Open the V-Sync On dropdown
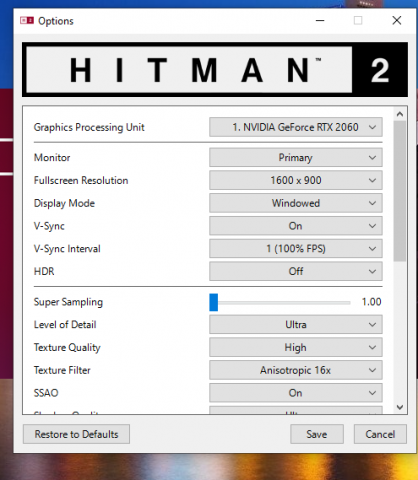The height and width of the screenshot is (480, 418). [x=296, y=226]
